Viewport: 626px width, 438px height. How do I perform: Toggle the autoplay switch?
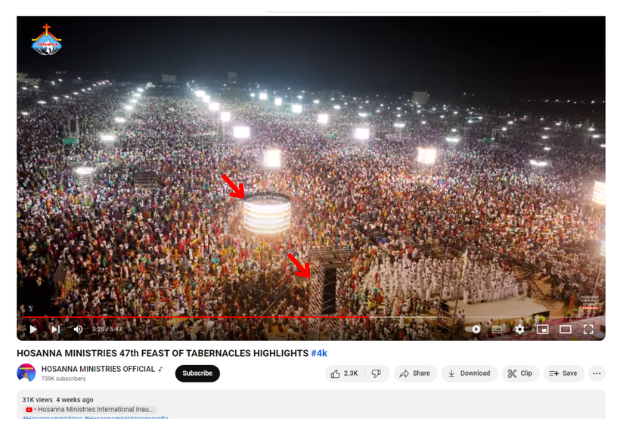473,329
